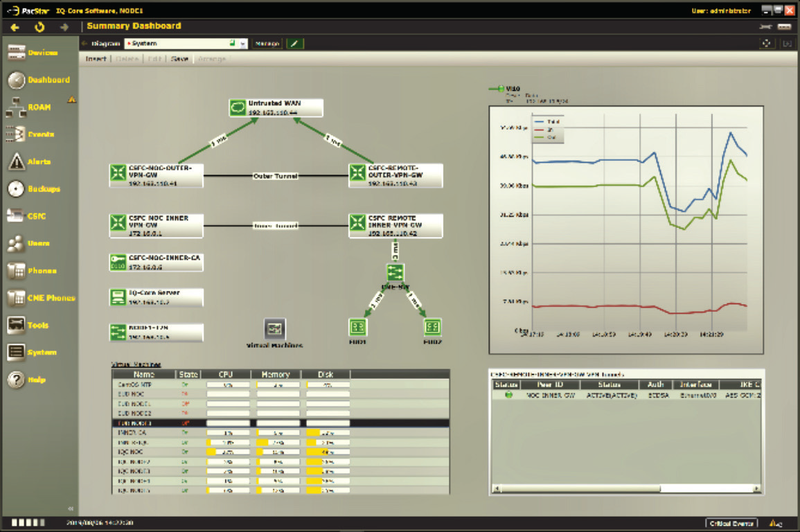800x532 pixels.
Task: Sort virtual machines by Memory column
Action: [x=276, y=374]
